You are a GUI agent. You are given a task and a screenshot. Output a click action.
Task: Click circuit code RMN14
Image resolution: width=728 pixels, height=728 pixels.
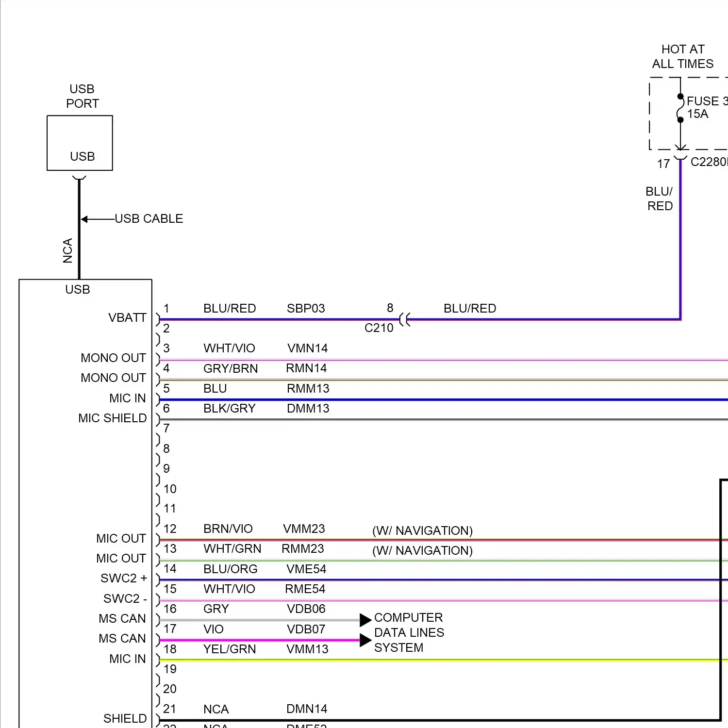tap(306, 368)
